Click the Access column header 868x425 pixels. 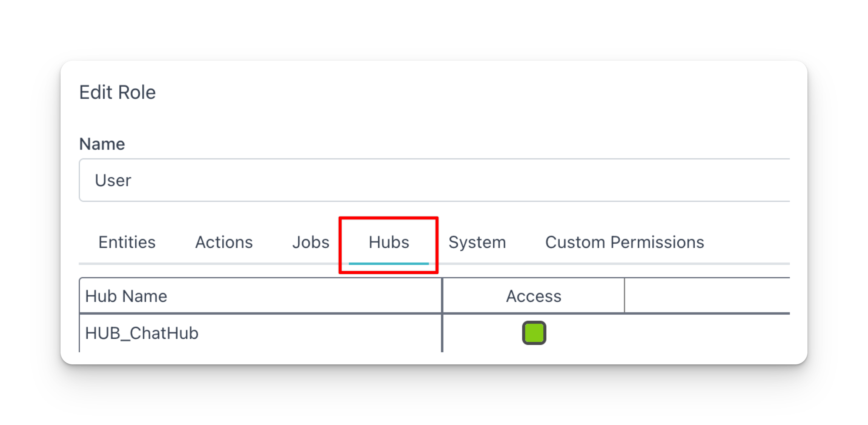pyautogui.click(x=534, y=296)
